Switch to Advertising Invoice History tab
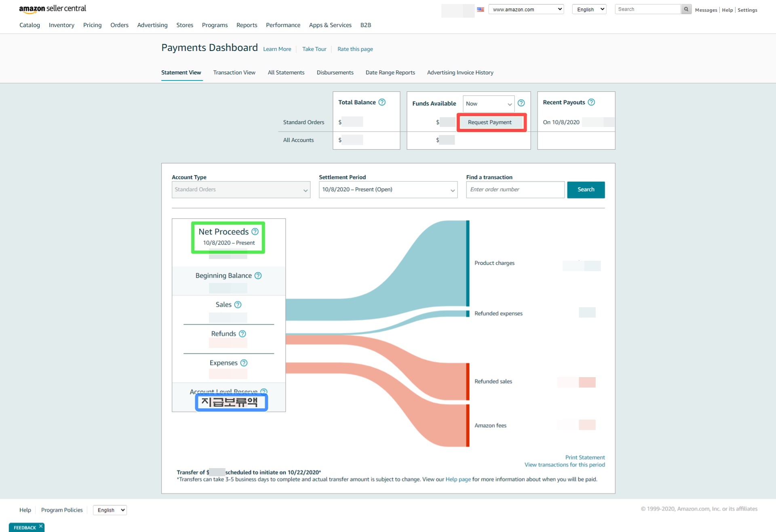Viewport: 776px width, 532px height. coord(460,73)
